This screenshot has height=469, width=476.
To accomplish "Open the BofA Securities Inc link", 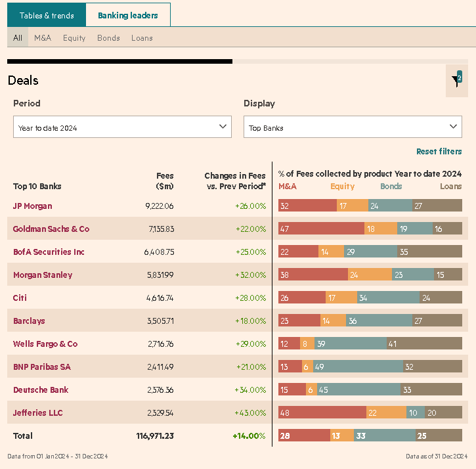I will click(x=49, y=252).
